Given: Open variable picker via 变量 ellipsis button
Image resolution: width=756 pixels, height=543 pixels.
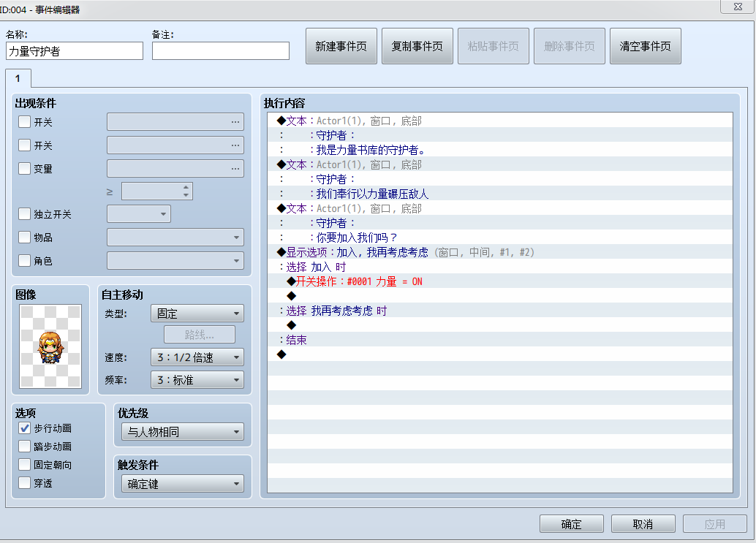Looking at the screenshot, I should [235, 169].
